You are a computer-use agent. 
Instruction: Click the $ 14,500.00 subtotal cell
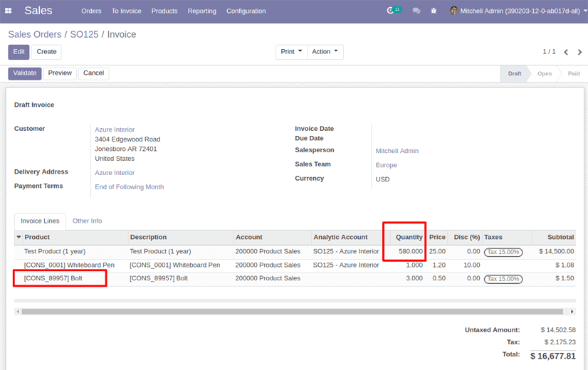(x=557, y=251)
